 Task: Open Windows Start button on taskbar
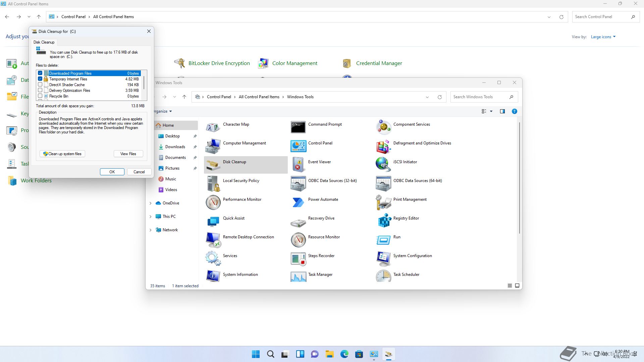click(x=256, y=354)
